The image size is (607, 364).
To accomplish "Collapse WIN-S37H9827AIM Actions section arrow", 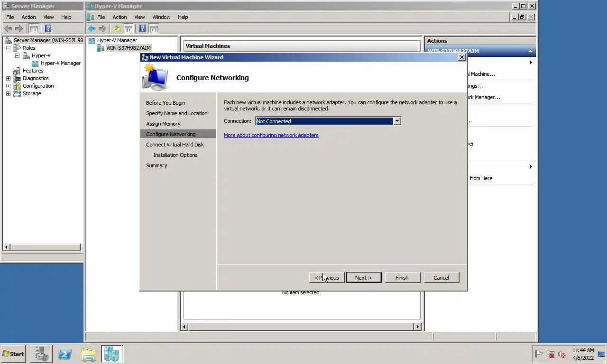I will coord(530,51).
